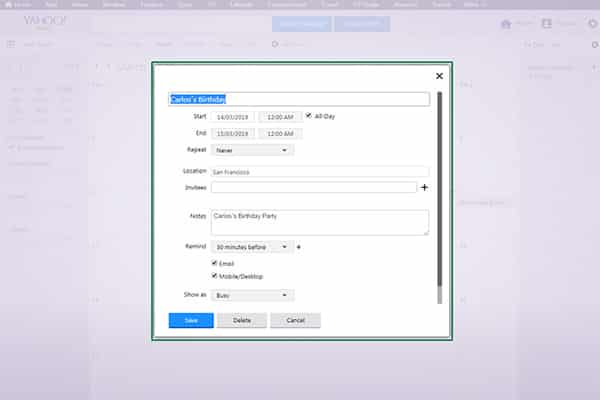Toggle the All Day checkbox
Image resolution: width=600 pixels, height=400 pixels.
(308, 115)
